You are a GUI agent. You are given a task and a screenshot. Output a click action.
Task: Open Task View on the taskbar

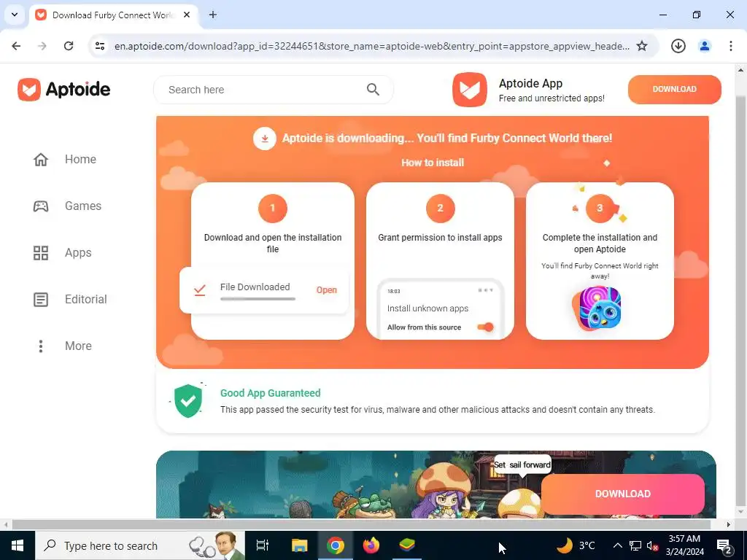263,545
